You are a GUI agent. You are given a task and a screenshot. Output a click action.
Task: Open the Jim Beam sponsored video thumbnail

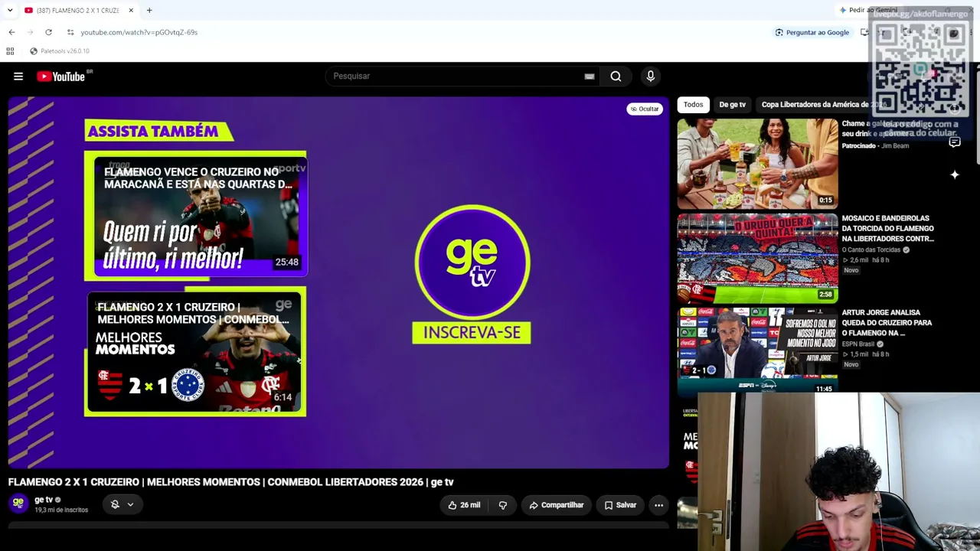click(757, 163)
